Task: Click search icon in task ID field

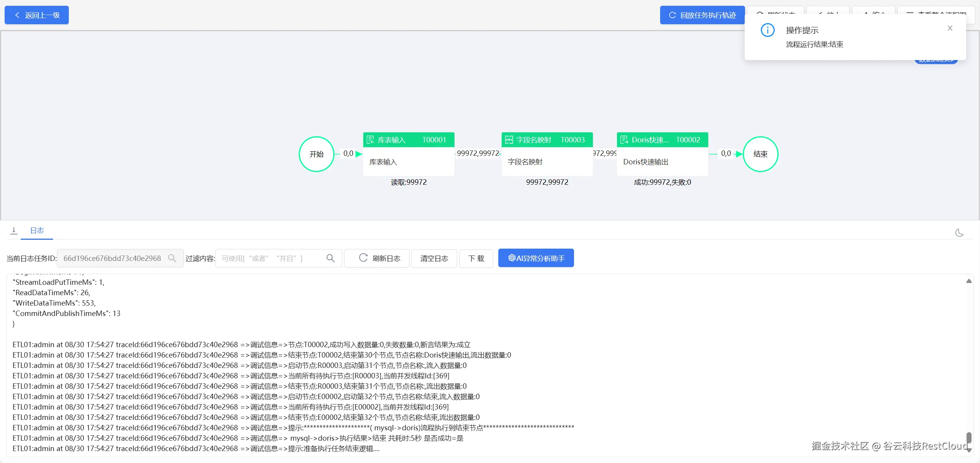Action: 172,258
